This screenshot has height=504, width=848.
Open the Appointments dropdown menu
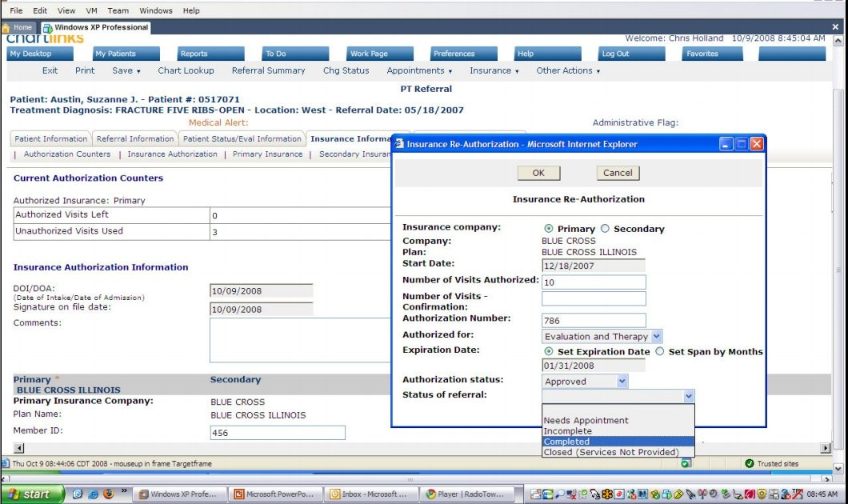click(419, 71)
